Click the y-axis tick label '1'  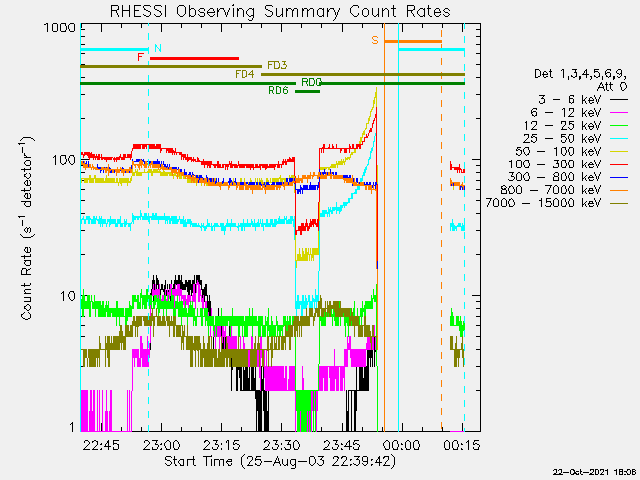[x=72, y=427]
